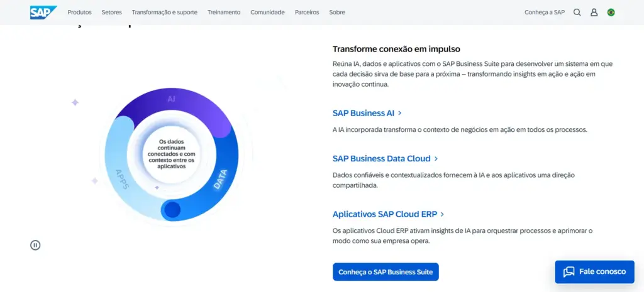Viewport: 644px width, 292px height.
Task: Open the Treinamento menu
Action: point(224,13)
